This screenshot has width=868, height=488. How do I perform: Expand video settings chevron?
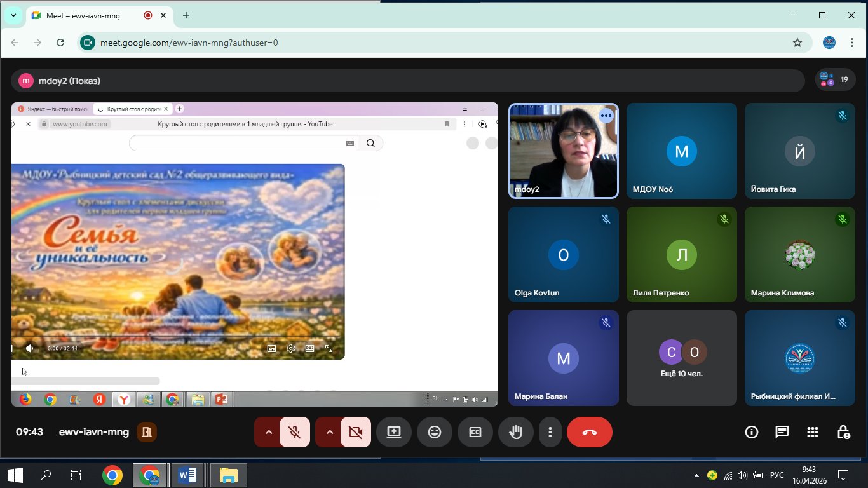329,432
